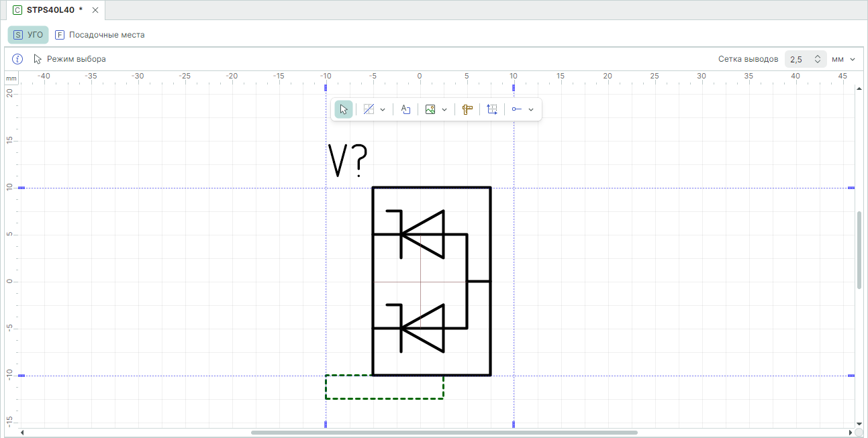This screenshot has width=868, height=438.
Task: Activate the ruler measurement tool
Action: (x=468, y=109)
